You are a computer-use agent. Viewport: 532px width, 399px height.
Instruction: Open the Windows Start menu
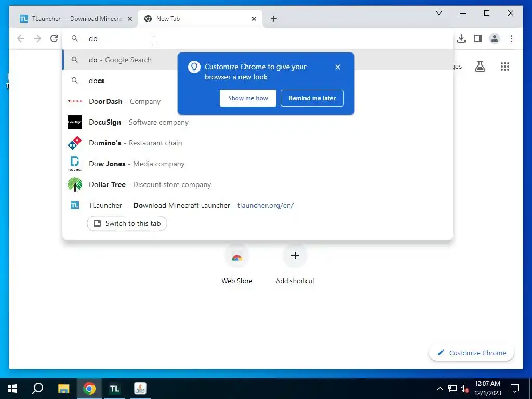(x=12, y=389)
